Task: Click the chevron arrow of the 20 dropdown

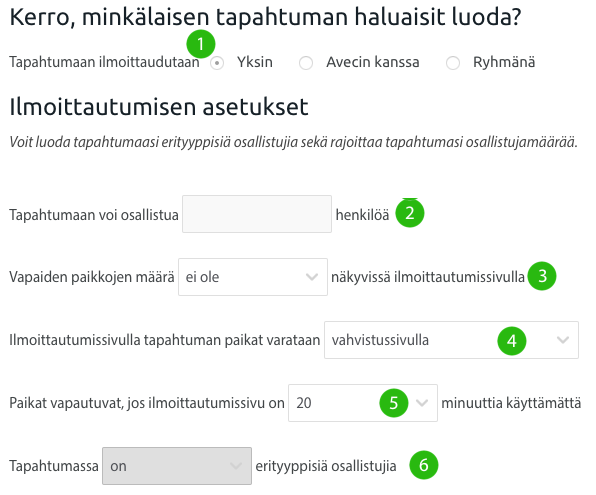Action: point(422,403)
